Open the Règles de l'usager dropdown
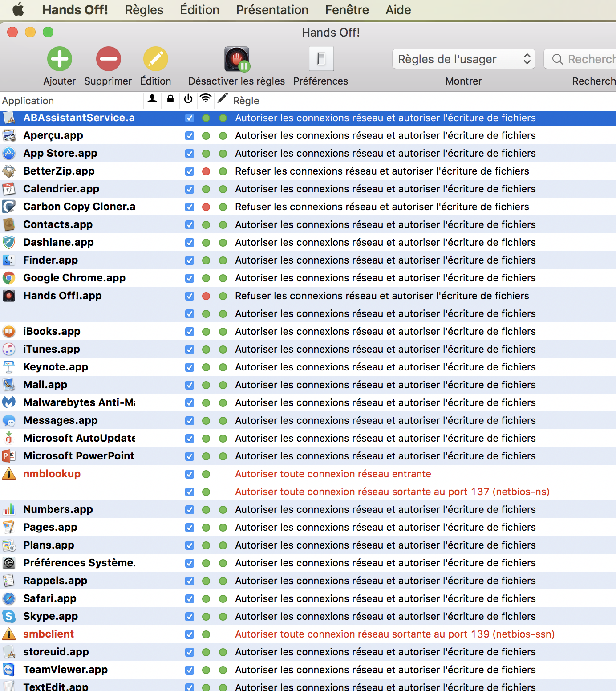The height and width of the screenshot is (691, 616). tap(463, 59)
